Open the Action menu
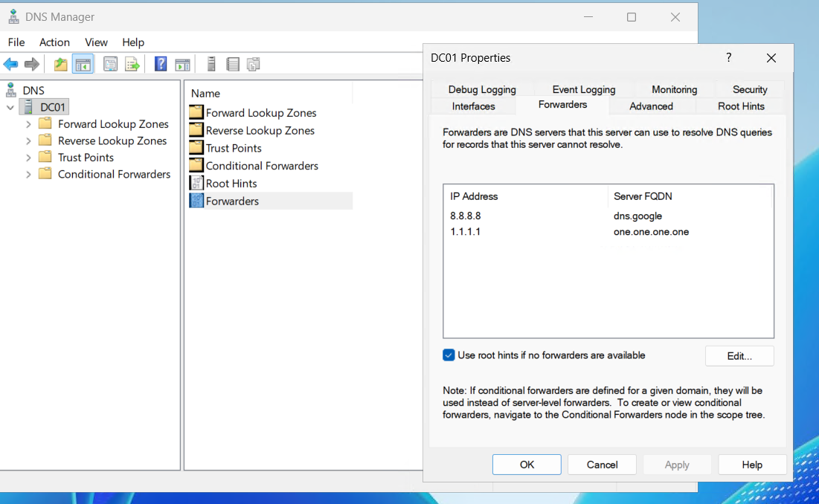 (54, 42)
